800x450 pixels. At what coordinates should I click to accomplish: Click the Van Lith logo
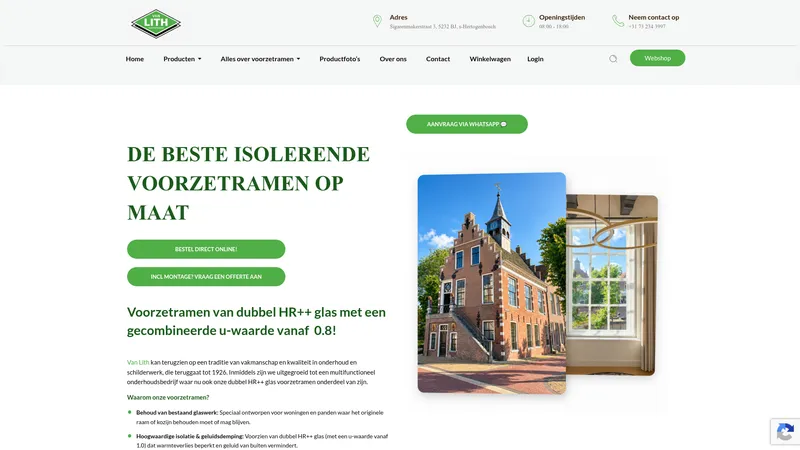[156, 23]
